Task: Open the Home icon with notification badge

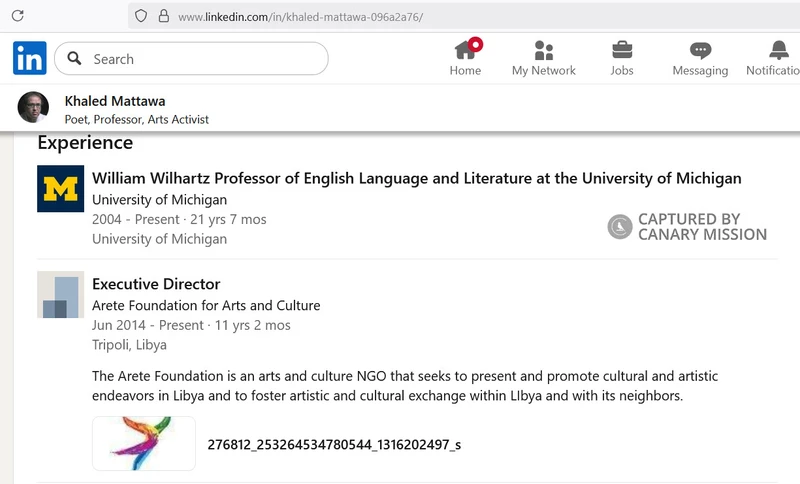Action: tap(465, 50)
